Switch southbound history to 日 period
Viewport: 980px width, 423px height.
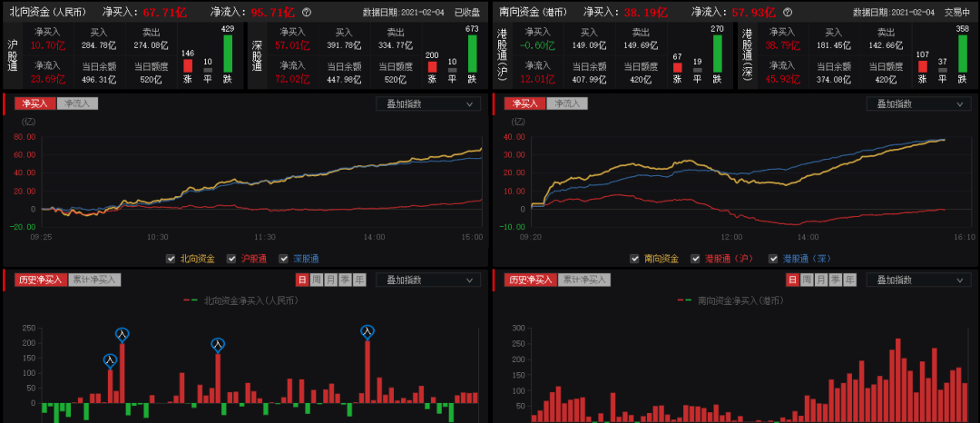pos(792,280)
